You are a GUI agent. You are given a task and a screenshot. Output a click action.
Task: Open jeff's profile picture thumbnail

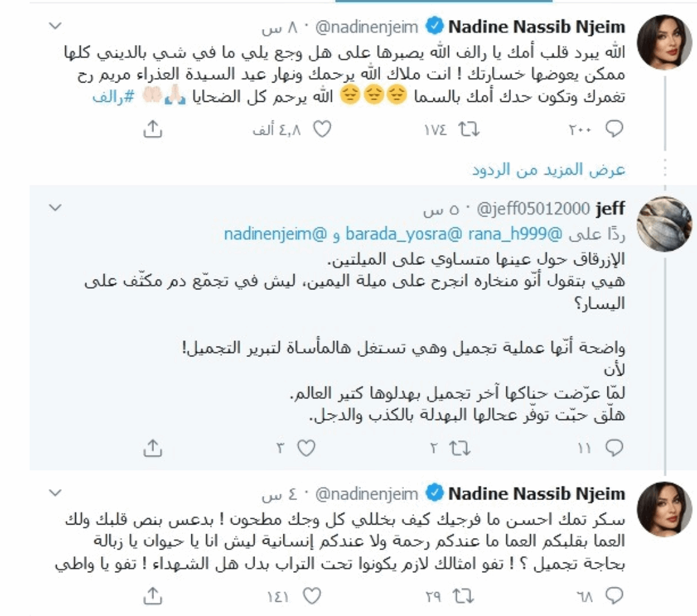click(664, 224)
